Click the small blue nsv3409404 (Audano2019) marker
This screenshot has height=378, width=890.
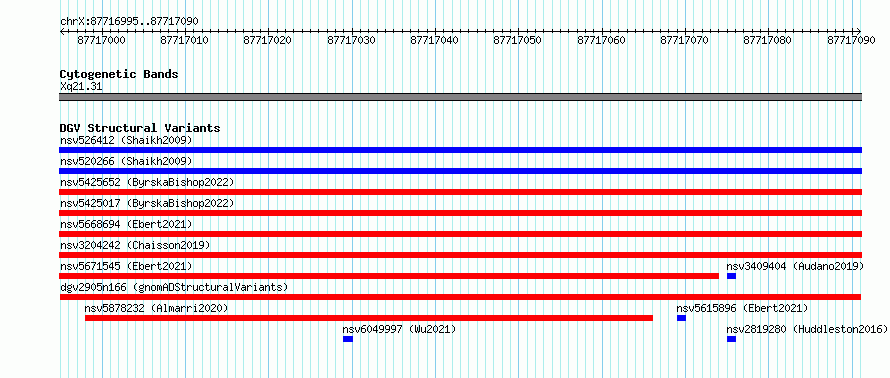pyautogui.click(x=731, y=276)
